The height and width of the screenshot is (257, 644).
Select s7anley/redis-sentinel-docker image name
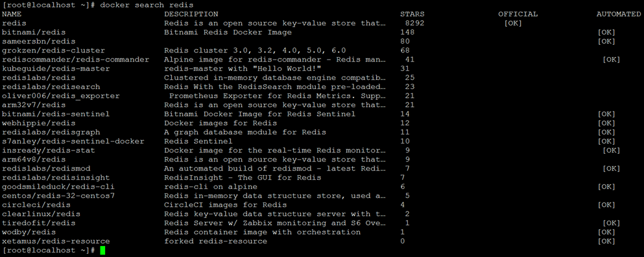point(73,141)
